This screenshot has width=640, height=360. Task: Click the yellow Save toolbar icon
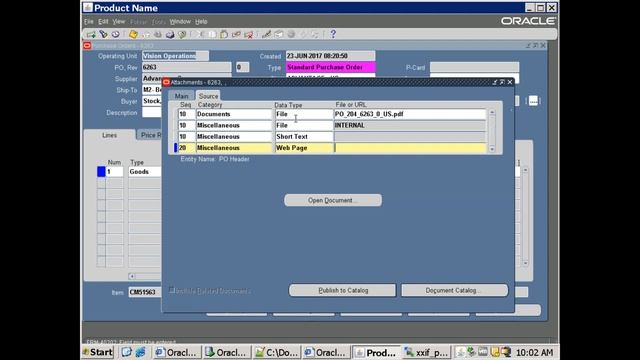point(133,34)
